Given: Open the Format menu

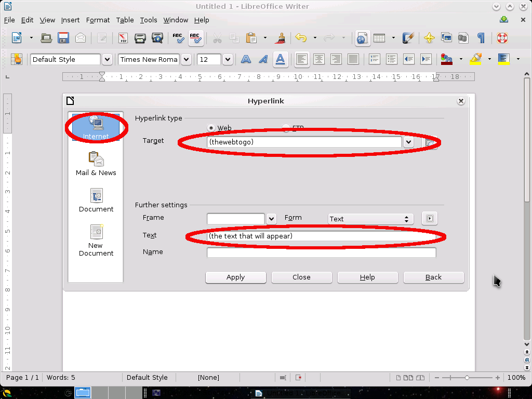Looking at the screenshot, I should coord(98,20).
